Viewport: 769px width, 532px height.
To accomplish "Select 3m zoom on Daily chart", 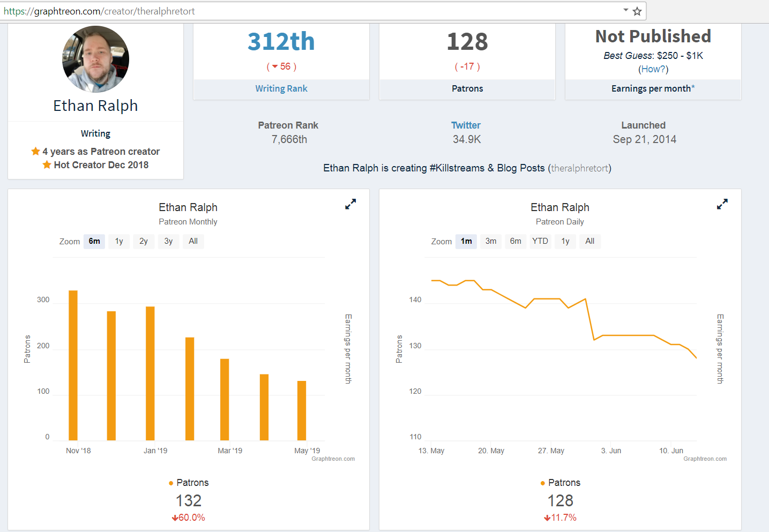I will [491, 241].
